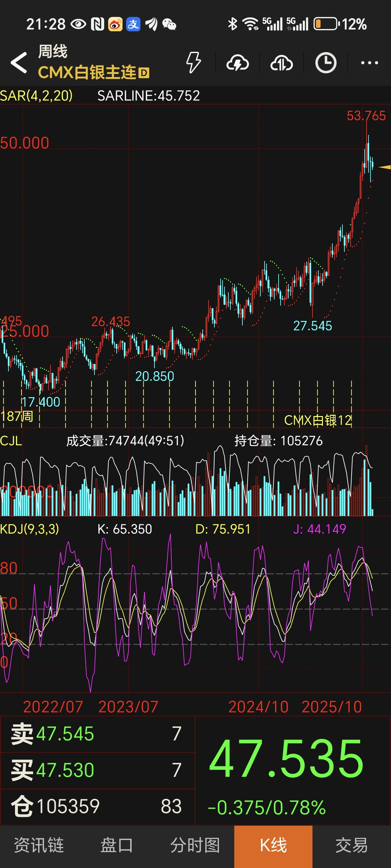
Task: Tap the eye comfort status icon
Action: (x=79, y=24)
